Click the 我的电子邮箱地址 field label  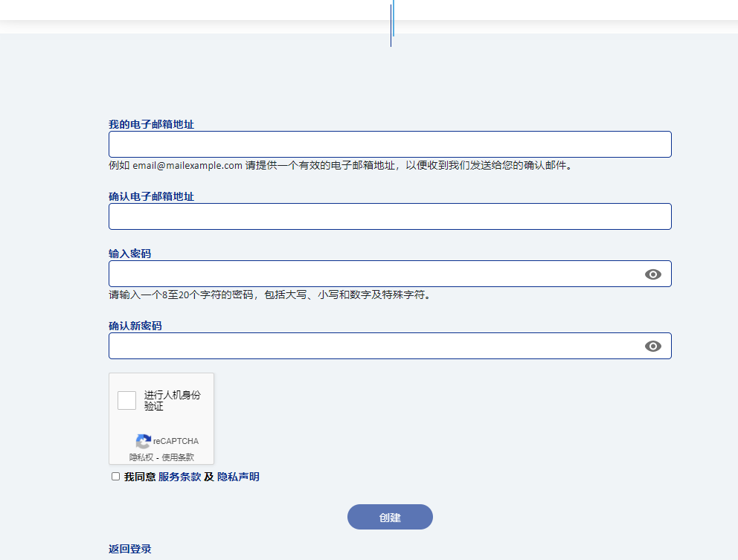150,124
